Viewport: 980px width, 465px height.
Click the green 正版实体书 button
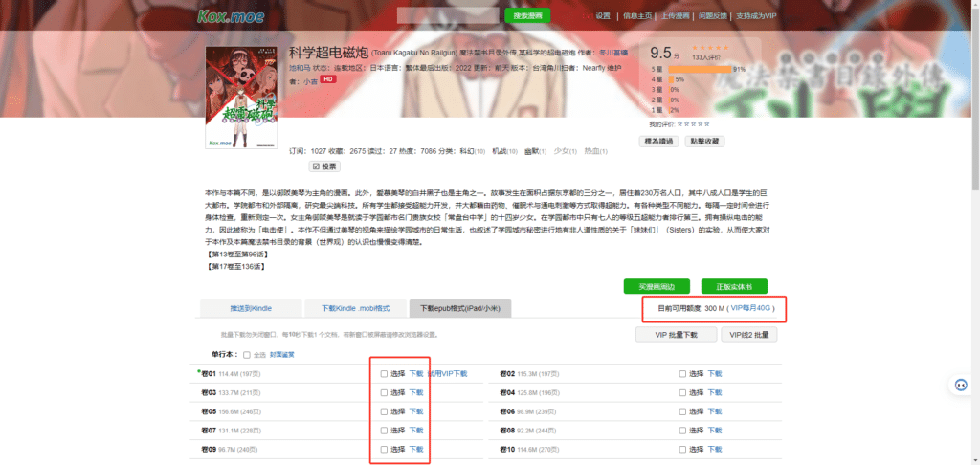734,286
